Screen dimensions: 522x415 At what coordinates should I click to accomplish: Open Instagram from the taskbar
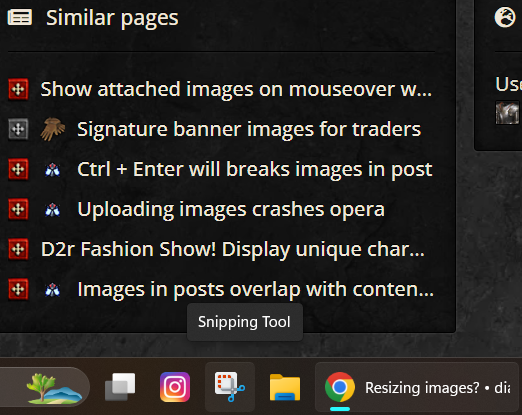175,387
